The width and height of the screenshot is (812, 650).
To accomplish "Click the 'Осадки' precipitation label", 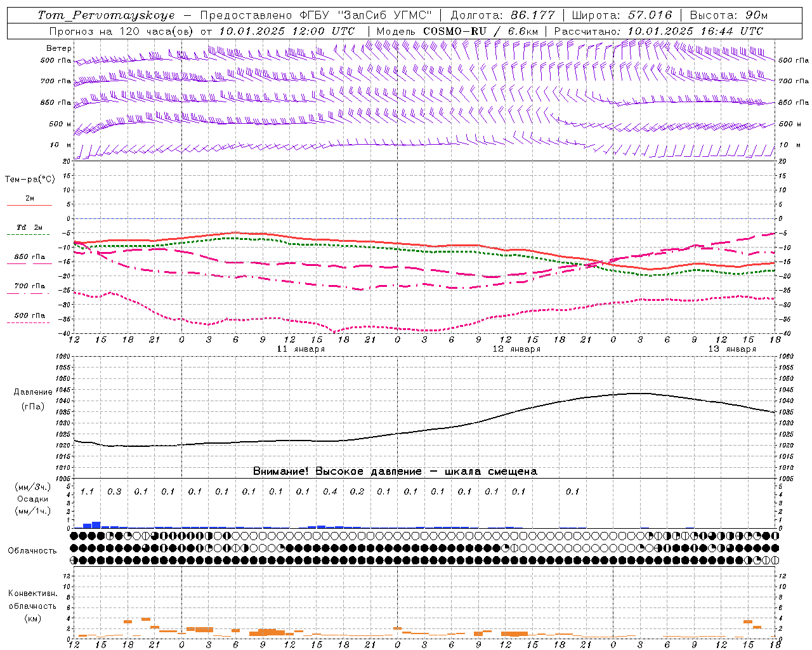I will [33, 499].
